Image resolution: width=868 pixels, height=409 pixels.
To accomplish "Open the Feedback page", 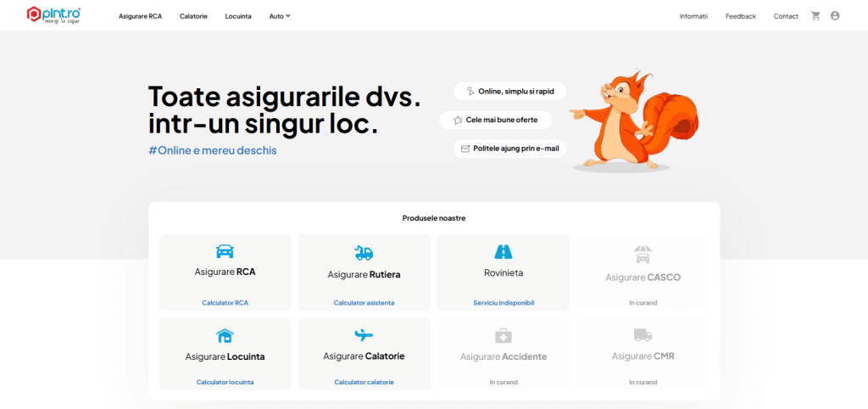I will (741, 16).
